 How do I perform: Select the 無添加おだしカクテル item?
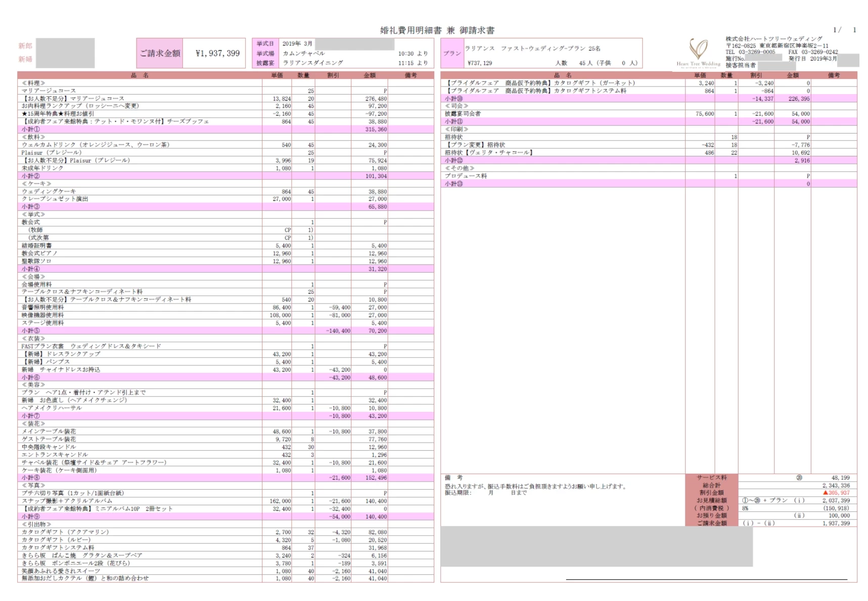point(85,578)
